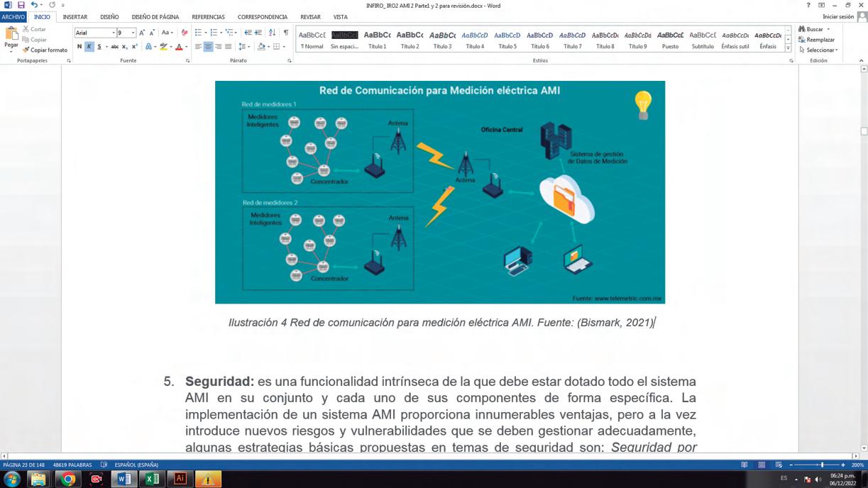The height and width of the screenshot is (488, 868).
Task: Apply superscript formatting
Action: 135,47
